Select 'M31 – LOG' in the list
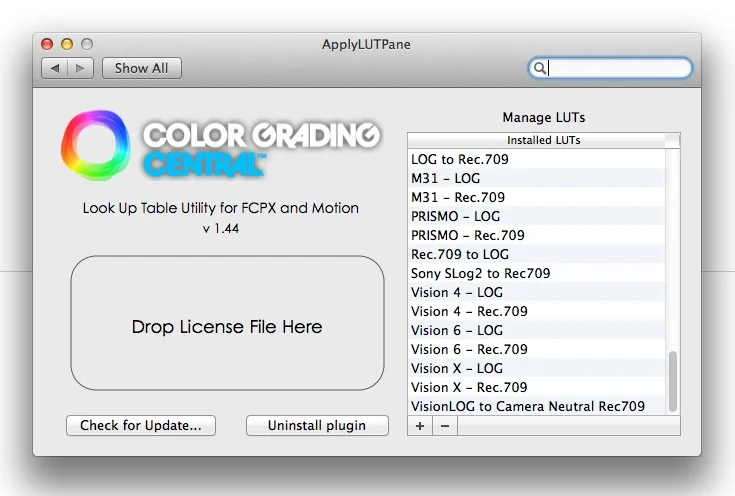Image resolution: width=735 pixels, height=496 pixels. coord(536,178)
